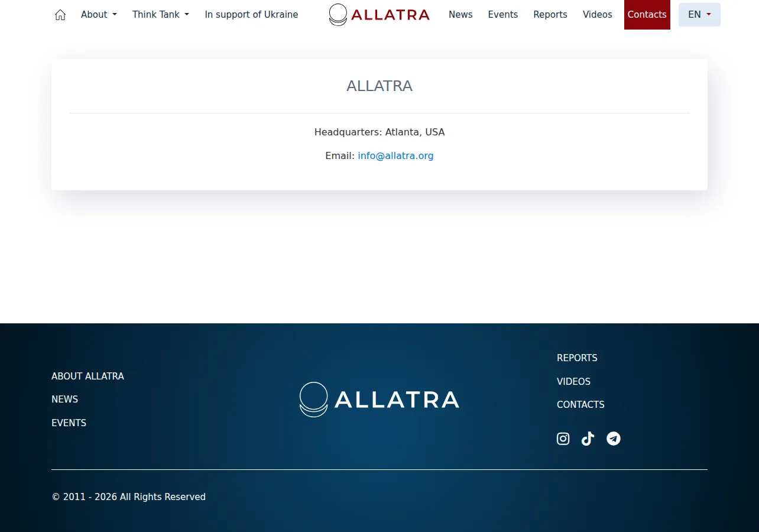Open the EN language selector

tap(699, 15)
